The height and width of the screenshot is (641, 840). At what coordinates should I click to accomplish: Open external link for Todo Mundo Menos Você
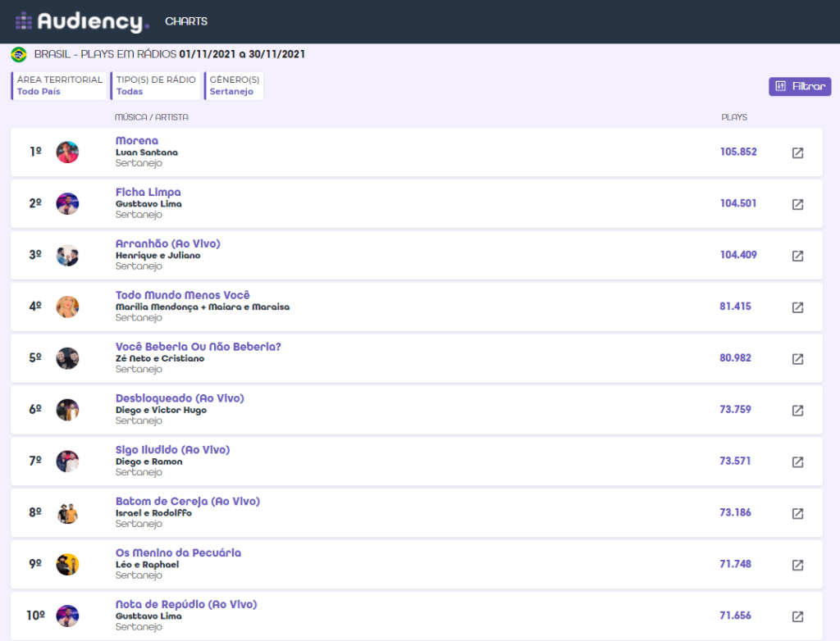pos(797,307)
